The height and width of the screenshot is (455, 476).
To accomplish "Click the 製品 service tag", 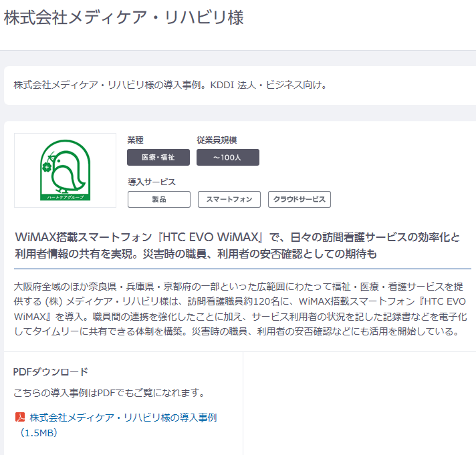I will 158,199.
